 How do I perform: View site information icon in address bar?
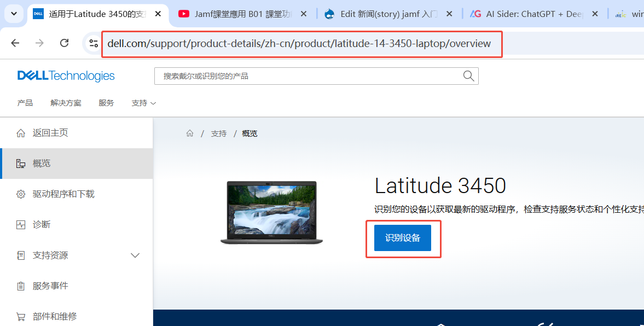pos(94,43)
